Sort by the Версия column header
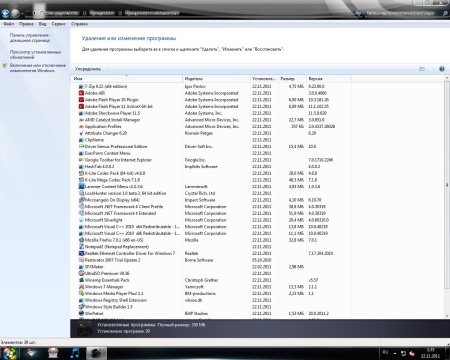450x360 pixels. tap(329, 79)
